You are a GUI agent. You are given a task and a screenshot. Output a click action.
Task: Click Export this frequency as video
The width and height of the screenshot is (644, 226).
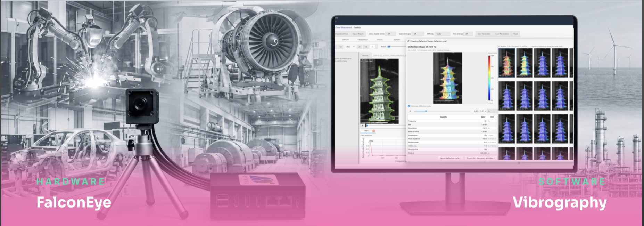tap(481, 158)
